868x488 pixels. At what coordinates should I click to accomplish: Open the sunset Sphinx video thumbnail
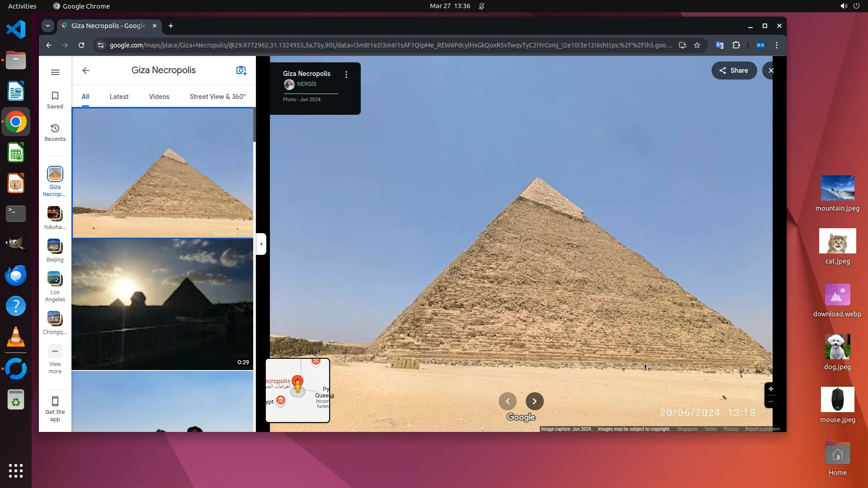click(162, 304)
